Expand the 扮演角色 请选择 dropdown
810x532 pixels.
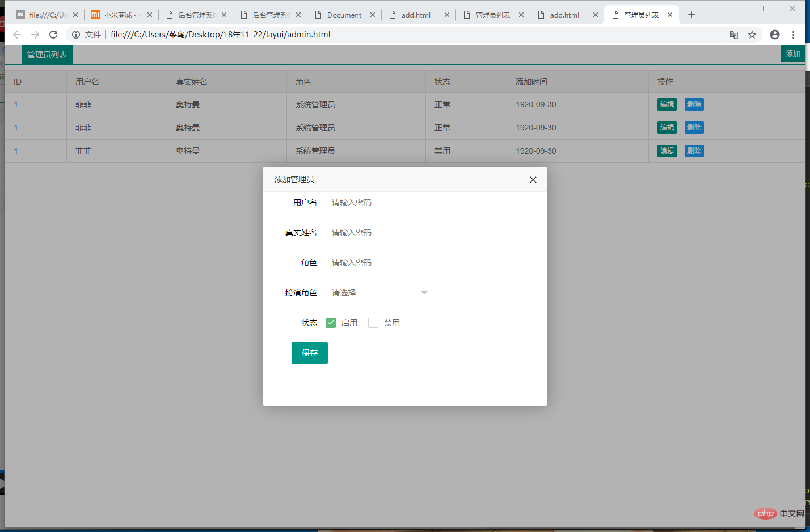379,293
